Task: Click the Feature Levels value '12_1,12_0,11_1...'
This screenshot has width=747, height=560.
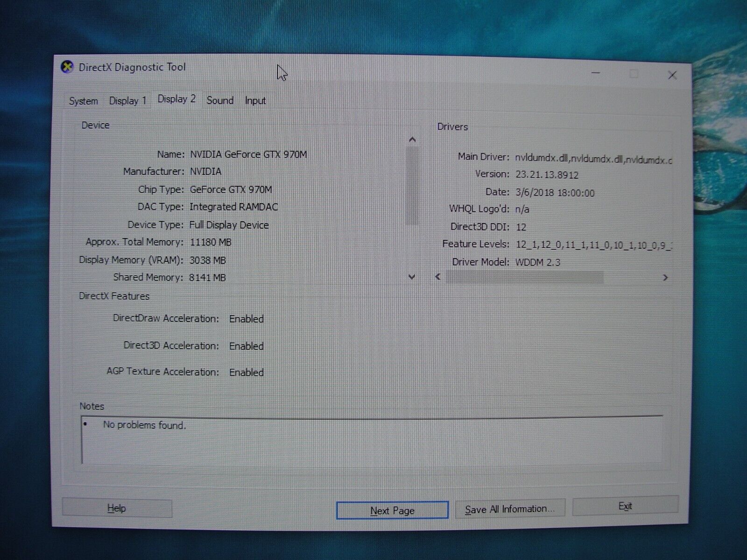Action: coord(594,245)
